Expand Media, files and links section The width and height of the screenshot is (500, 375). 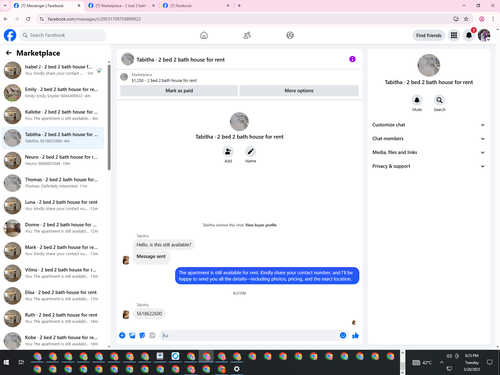[x=428, y=152]
